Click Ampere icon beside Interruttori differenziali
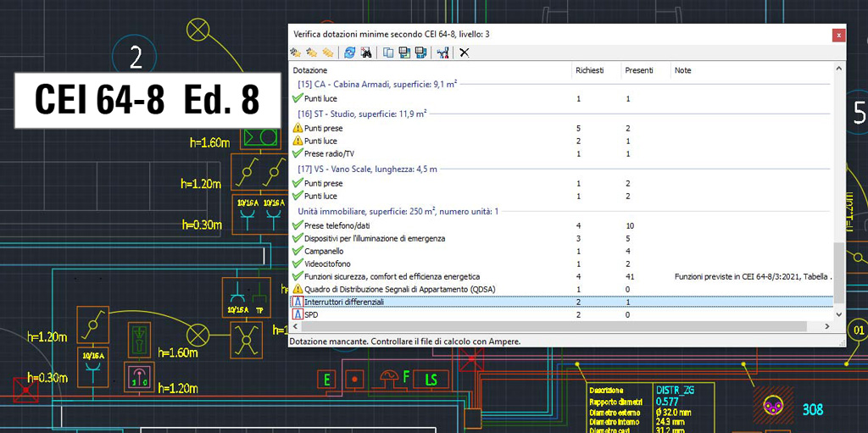Viewport: 868px width, 433px height. point(298,302)
